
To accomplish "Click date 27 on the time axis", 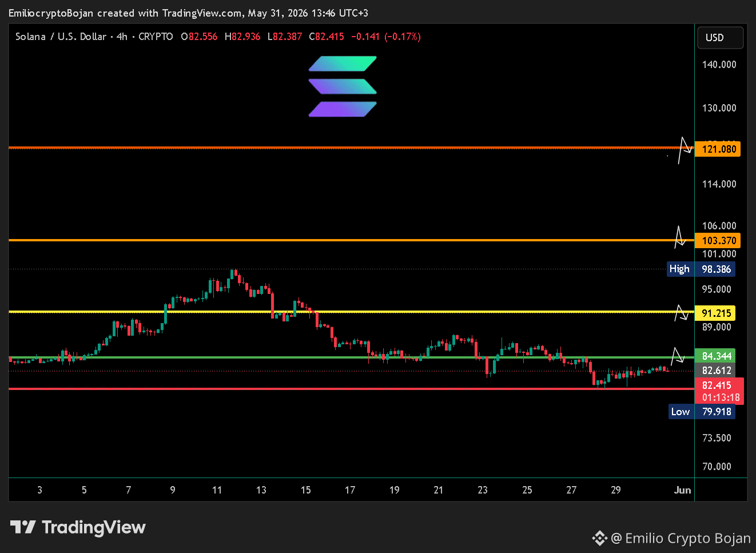I will (571, 490).
